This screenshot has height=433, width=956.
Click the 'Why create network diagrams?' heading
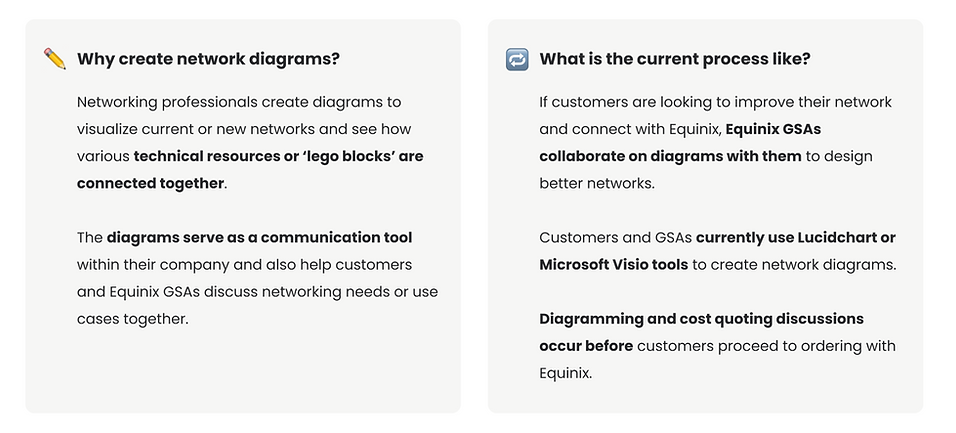click(x=208, y=59)
